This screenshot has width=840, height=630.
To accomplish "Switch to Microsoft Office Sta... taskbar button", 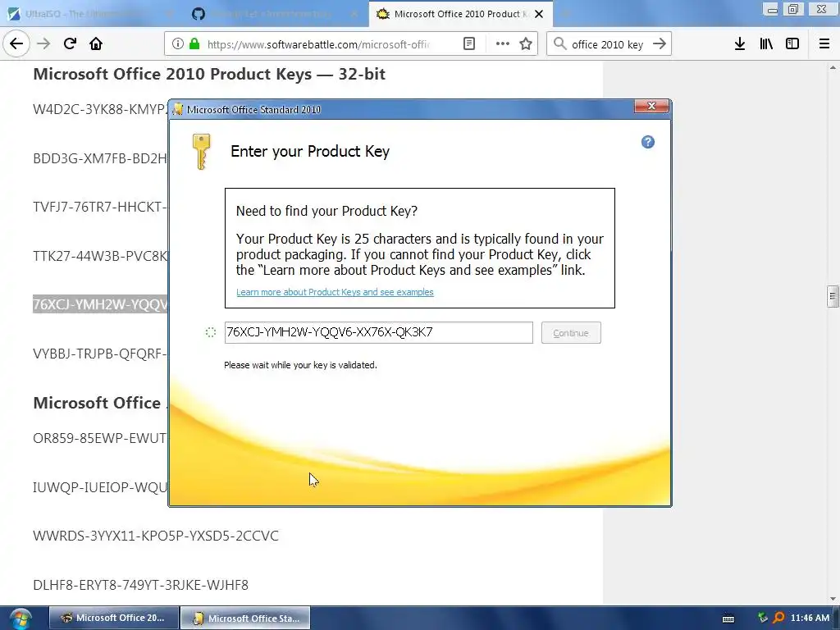I will [x=244, y=618].
